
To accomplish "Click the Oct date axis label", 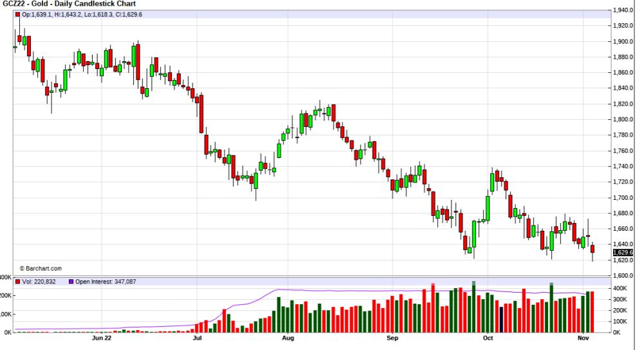I will [x=488, y=338].
